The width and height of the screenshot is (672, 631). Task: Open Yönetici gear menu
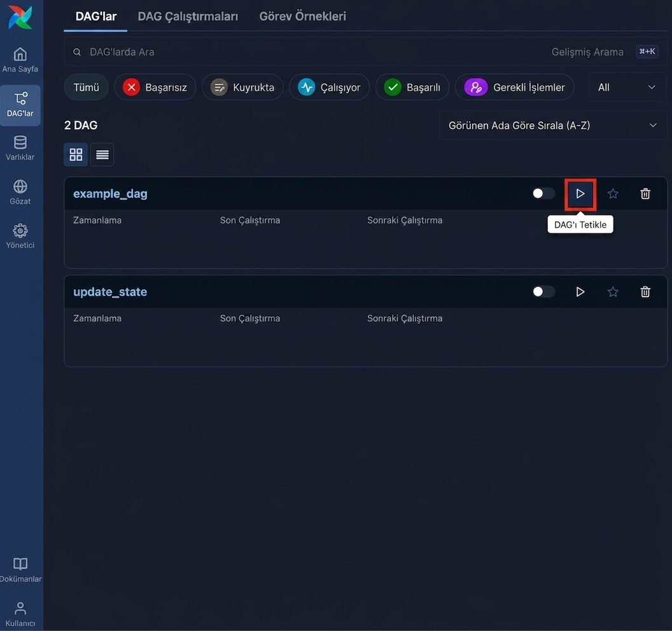click(x=20, y=237)
